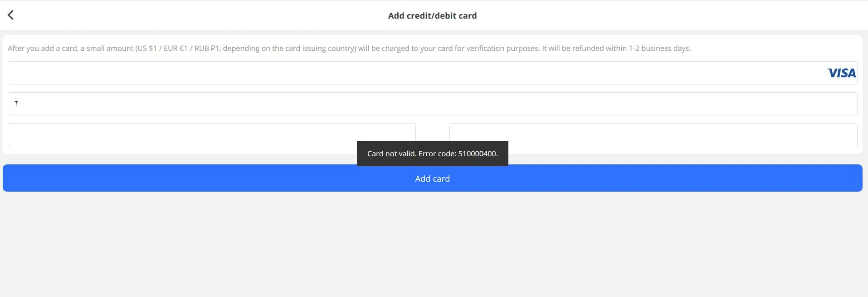Click the 'Add card' label text
Viewport: 868px width, 297px height.
click(432, 178)
